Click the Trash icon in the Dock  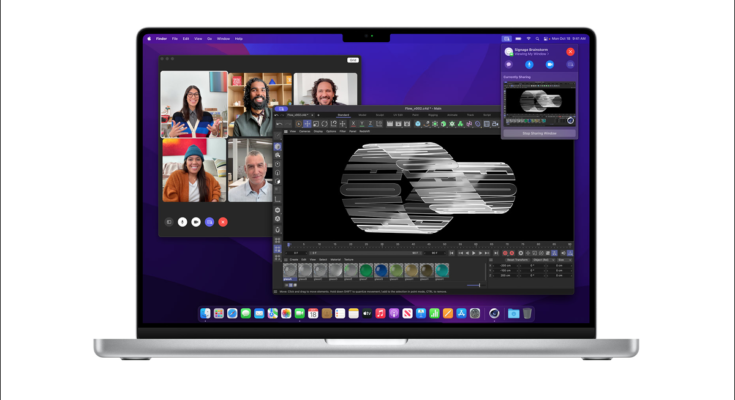pyautogui.click(x=527, y=313)
